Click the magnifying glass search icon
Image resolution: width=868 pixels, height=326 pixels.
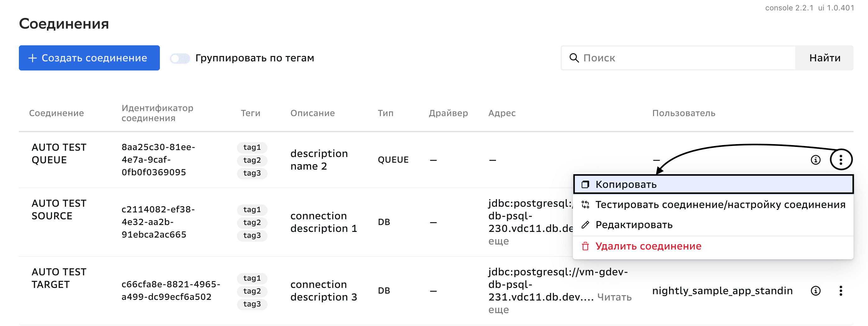574,58
